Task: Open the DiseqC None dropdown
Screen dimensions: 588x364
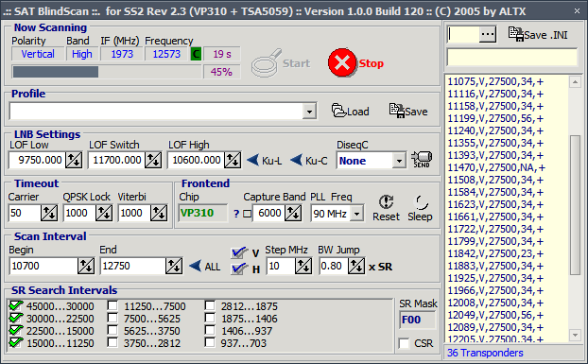Action: pos(399,161)
